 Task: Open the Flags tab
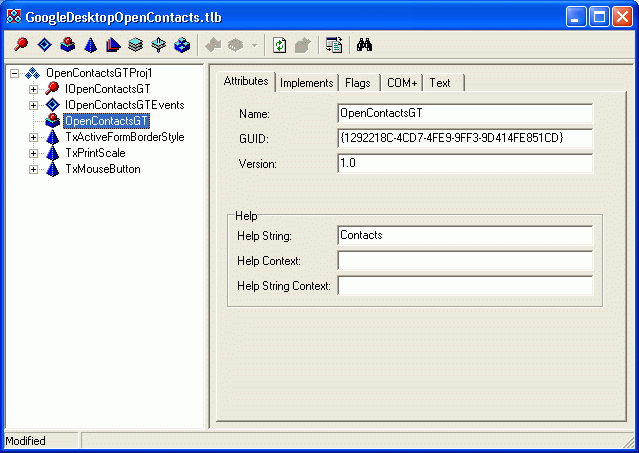click(x=358, y=83)
